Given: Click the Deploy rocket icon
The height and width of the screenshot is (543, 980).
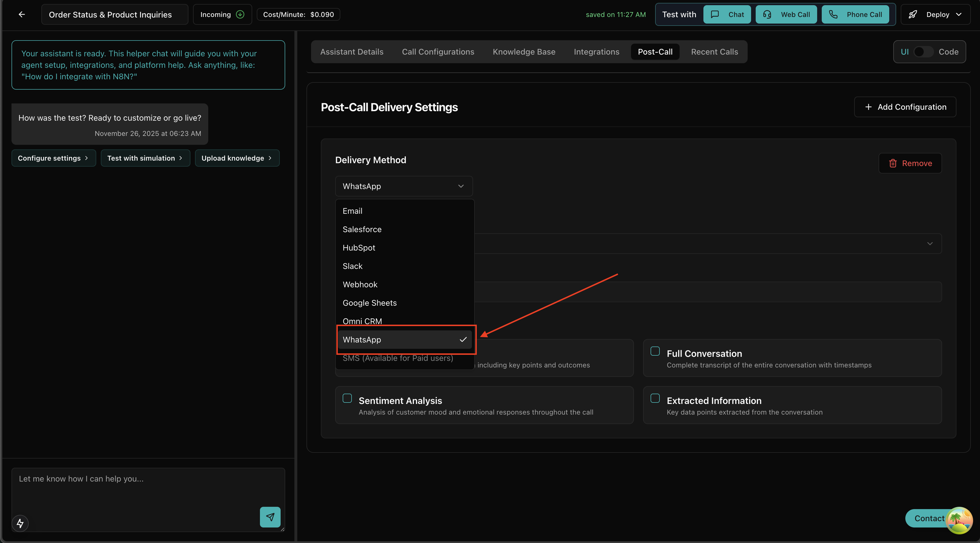Looking at the screenshot, I should tap(913, 14).
